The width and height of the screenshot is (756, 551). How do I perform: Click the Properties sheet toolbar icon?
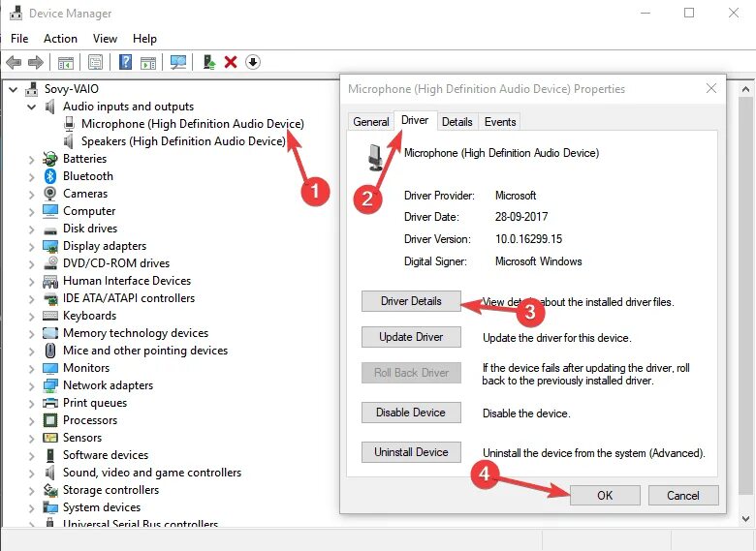95,62
